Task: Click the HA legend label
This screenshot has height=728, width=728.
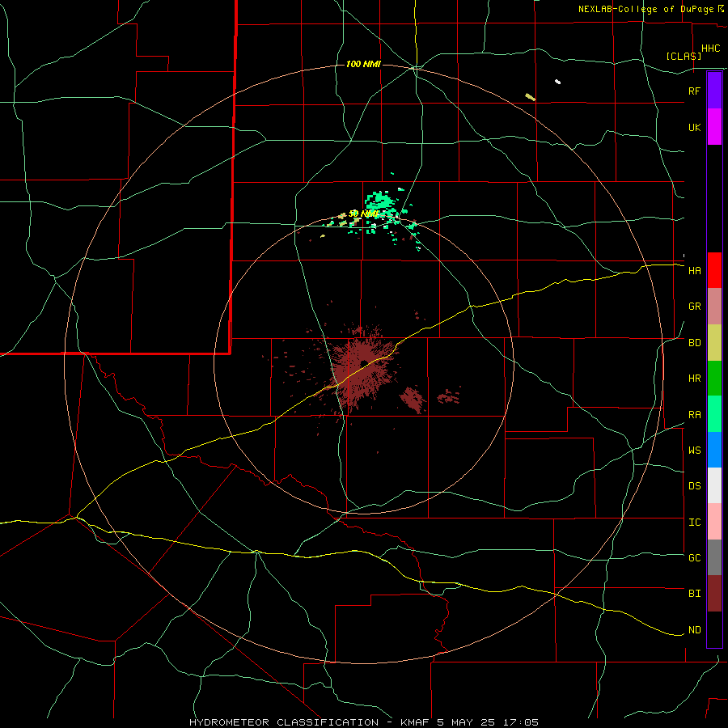Action: pos(694,270)
